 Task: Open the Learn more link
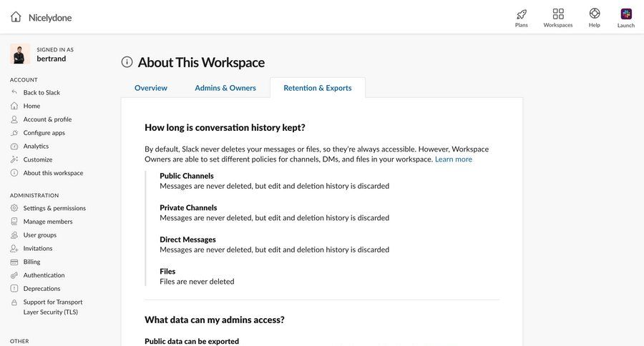(454, 159)
